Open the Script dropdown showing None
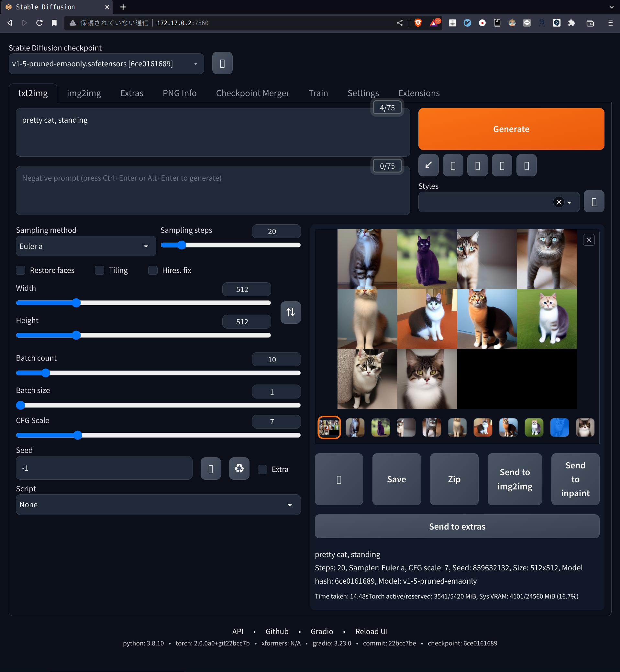 (158, 505)
